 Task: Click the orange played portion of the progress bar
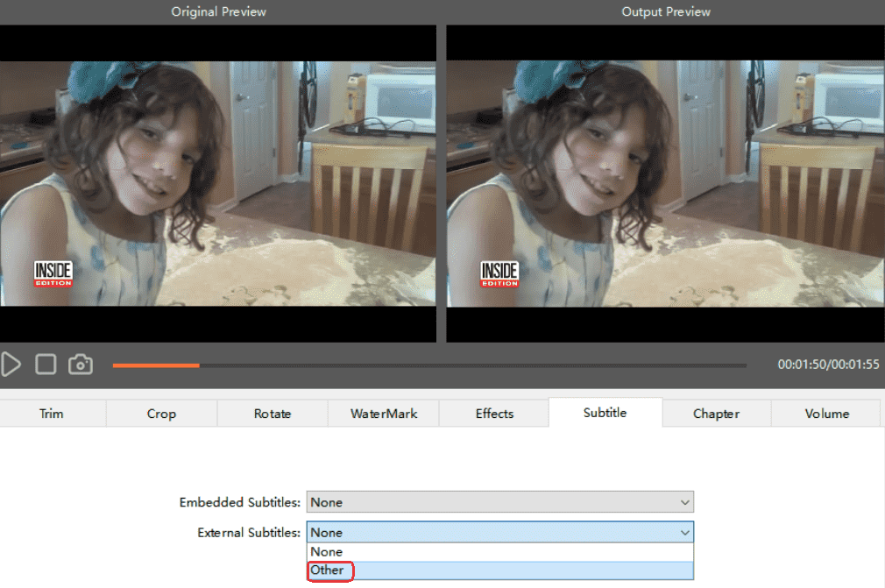[x=156, y=365]
